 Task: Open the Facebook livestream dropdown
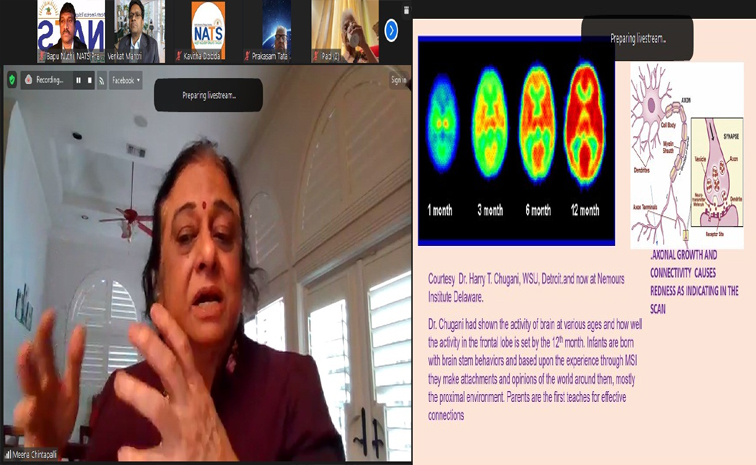coord(126,81)
